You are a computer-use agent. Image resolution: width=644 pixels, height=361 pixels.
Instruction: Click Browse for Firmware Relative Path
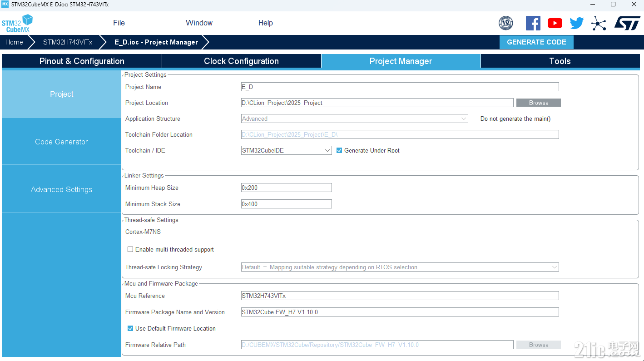(x=539, y=345)
